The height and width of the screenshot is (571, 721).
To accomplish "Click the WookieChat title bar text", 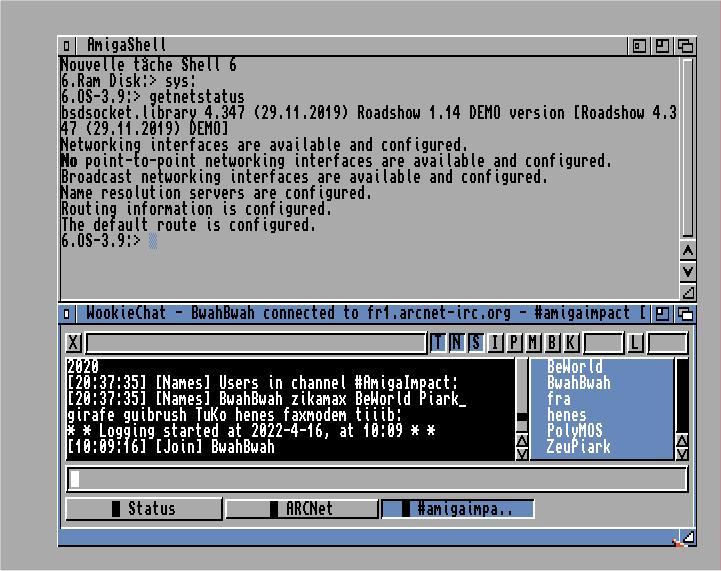I will pos(366,314).
